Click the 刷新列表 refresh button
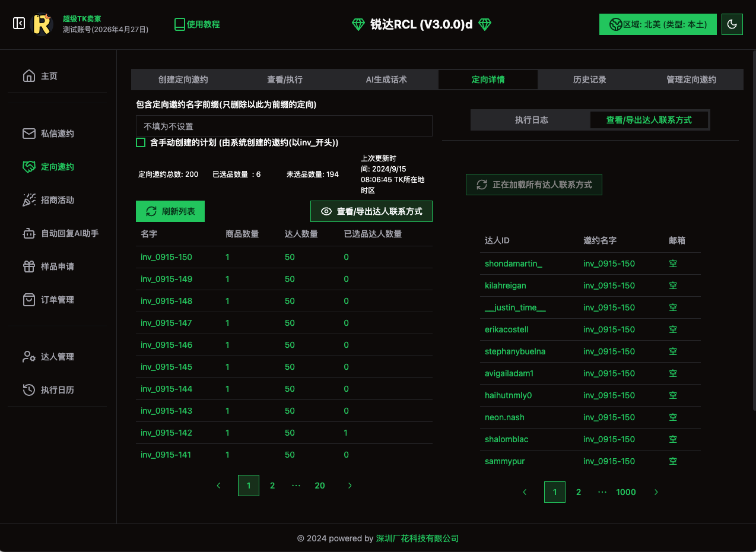The width and height of the screenshot is (756, 552). (170, 211)
